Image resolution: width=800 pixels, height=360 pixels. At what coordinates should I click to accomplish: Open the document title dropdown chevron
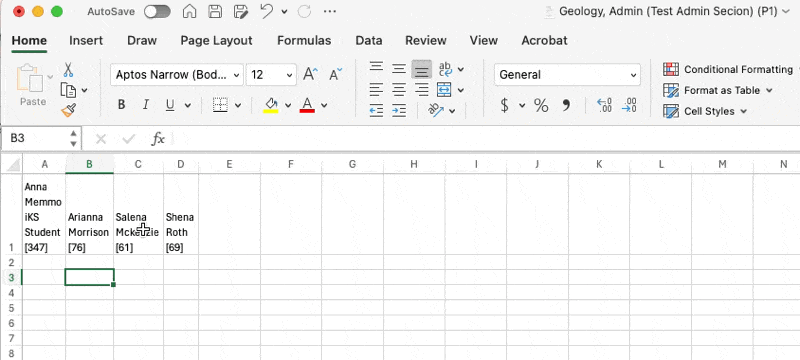coord(786,11)
